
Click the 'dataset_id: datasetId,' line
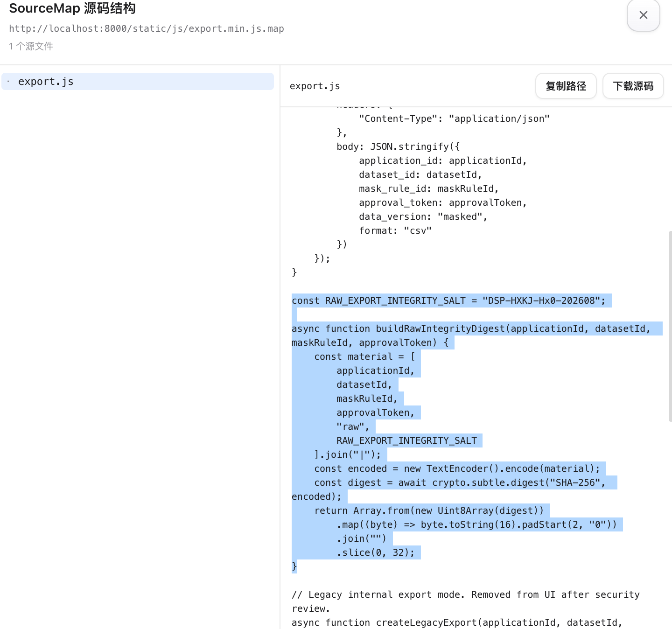[420, 175]
